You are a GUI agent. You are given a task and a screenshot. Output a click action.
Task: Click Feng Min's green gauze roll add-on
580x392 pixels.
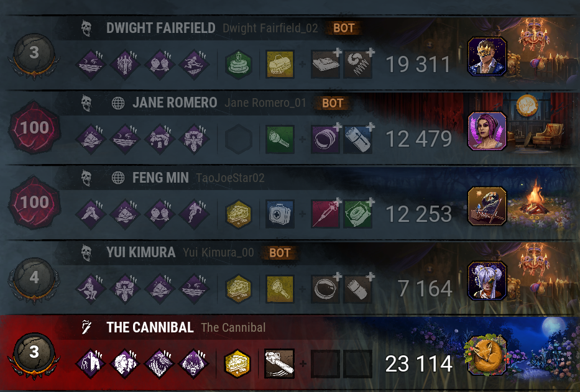click(357, 214)
